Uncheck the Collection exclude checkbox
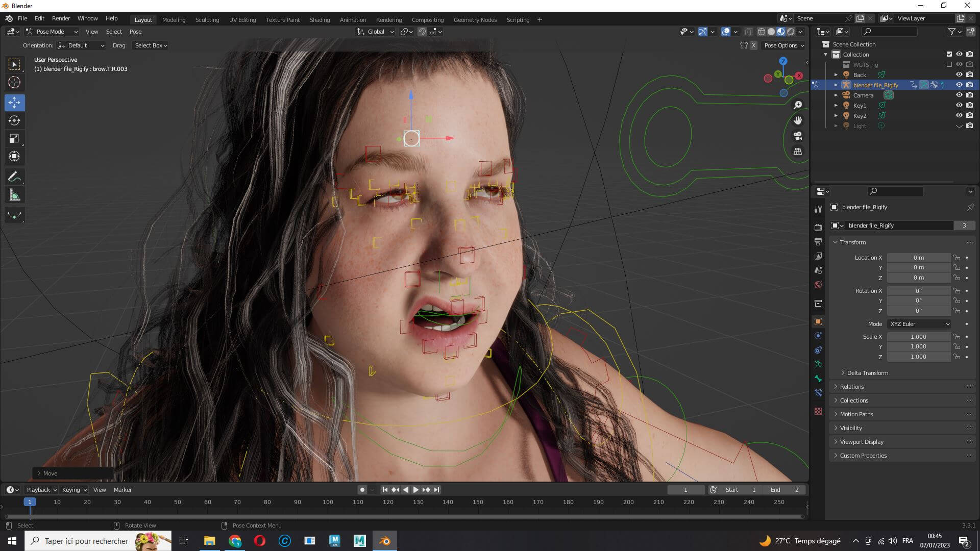The height and width of the screenshot is (551, 980). pos(949,55)
